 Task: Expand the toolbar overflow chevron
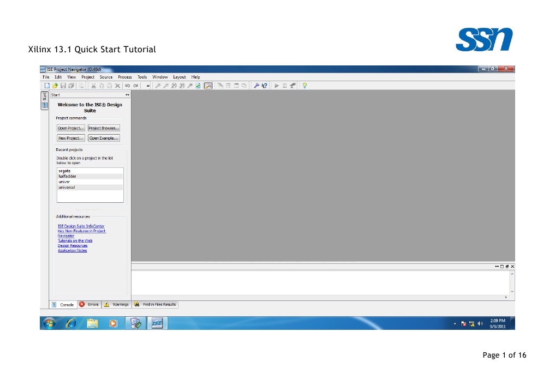click(x=148, y=86)
